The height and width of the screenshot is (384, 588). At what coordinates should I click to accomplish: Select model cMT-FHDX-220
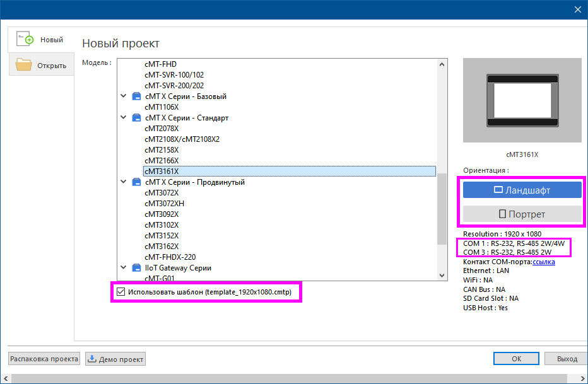[x=170, y=257]
